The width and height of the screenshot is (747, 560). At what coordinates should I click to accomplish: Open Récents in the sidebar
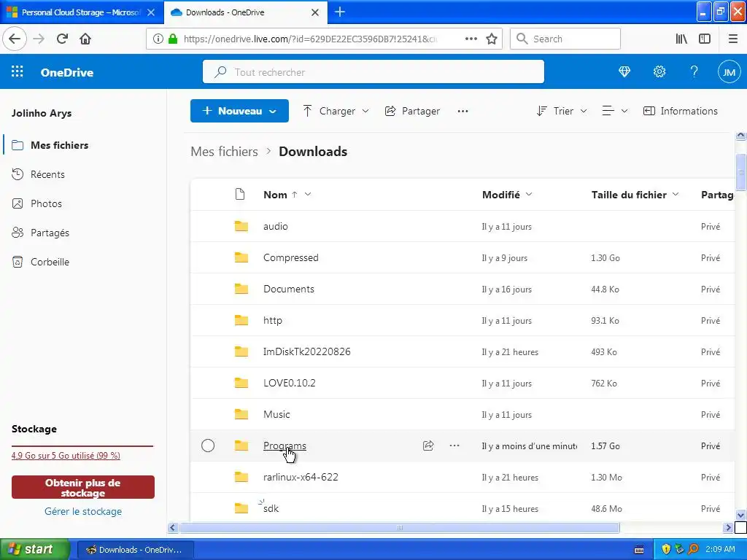pos(47,174)
